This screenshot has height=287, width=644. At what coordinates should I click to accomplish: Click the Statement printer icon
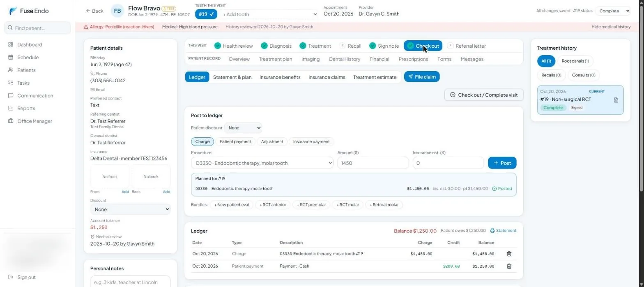tap(492, 231)
